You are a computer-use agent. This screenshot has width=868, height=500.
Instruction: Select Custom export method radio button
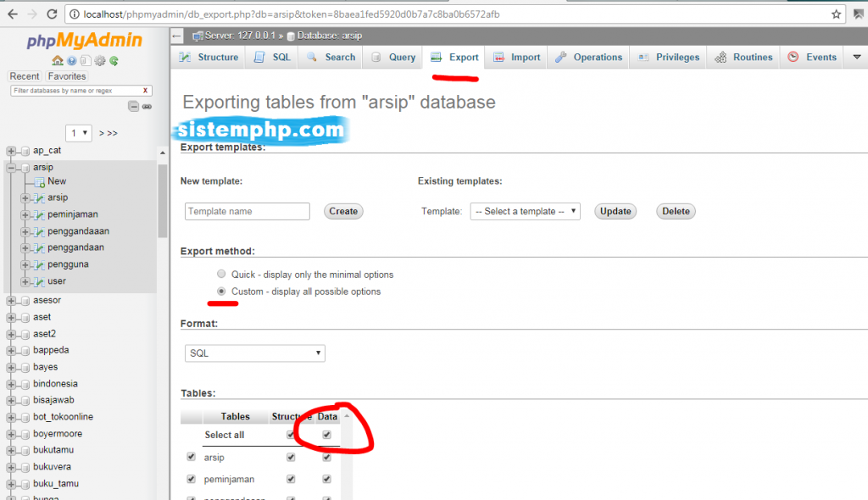(x=221, y=292)
